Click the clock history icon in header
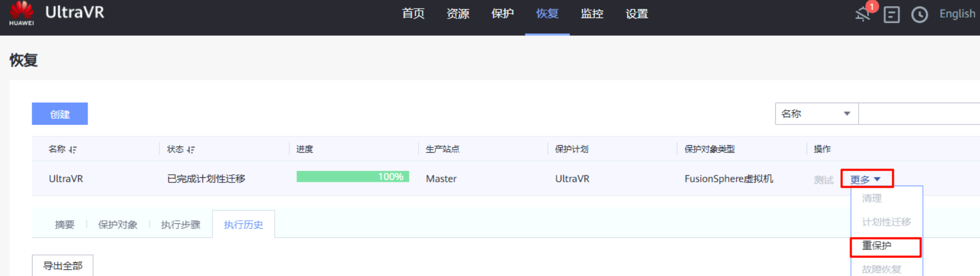The height and width of the screenshot is (276, 980). pos(919,14)
